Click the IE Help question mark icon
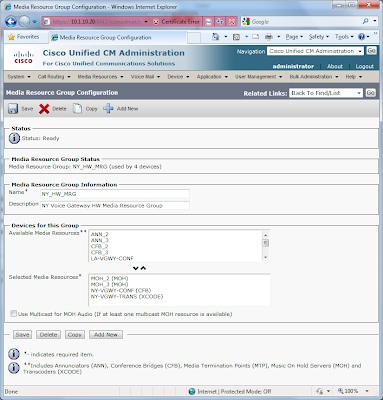383x400 pixels. point(361,37)
